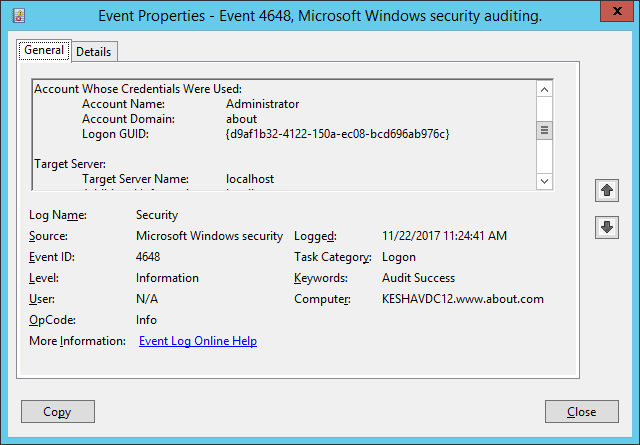
Task: Click the Logon GUID value text
Action: coord(337,134)
